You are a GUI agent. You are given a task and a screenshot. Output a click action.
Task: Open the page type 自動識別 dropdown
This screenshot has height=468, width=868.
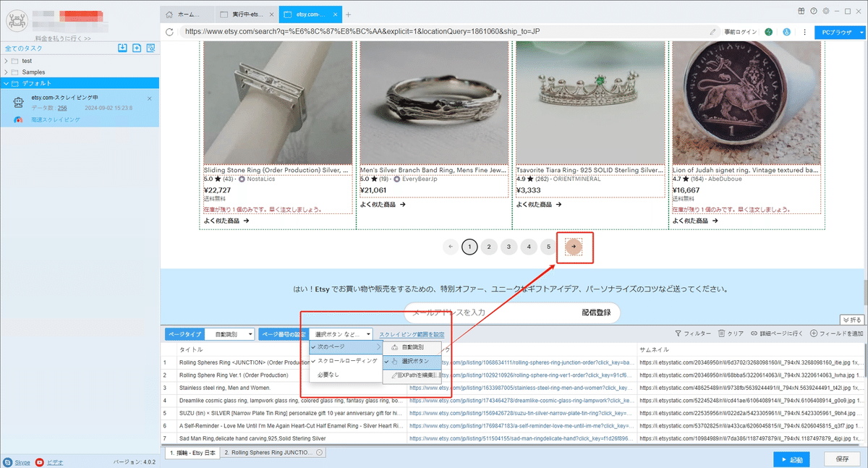click(x=230, y=334)
